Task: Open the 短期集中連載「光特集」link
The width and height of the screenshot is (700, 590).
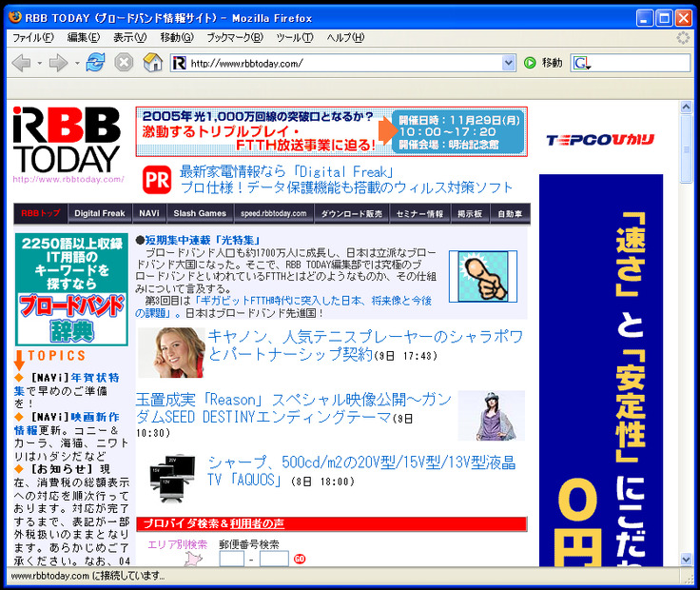Action: coord(203,241)
